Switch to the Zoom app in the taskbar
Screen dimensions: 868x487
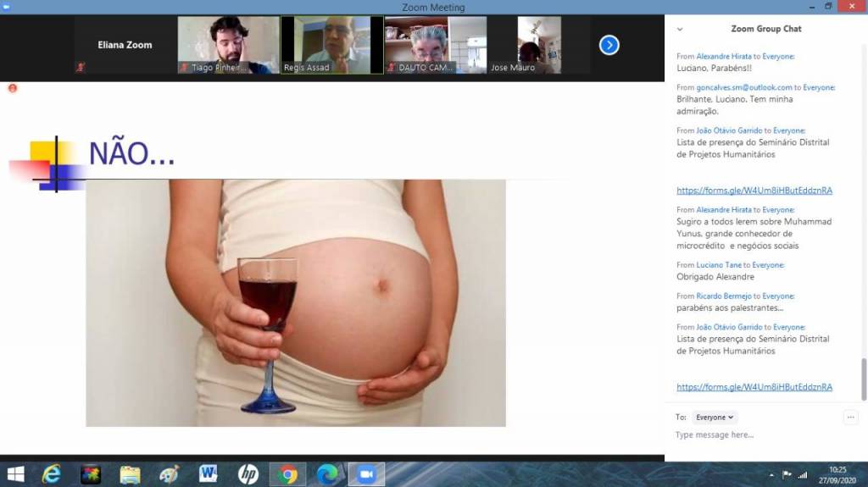pos(366,474)
